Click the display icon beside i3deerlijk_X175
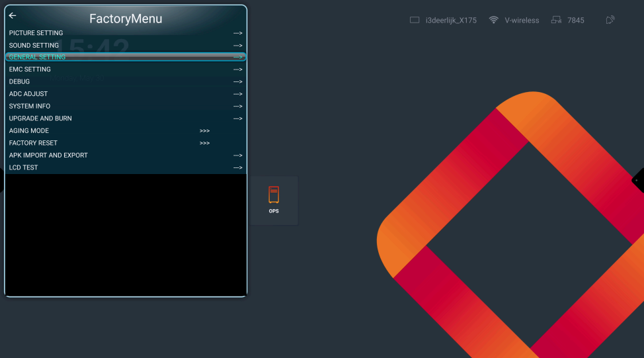 click(415, 21)
